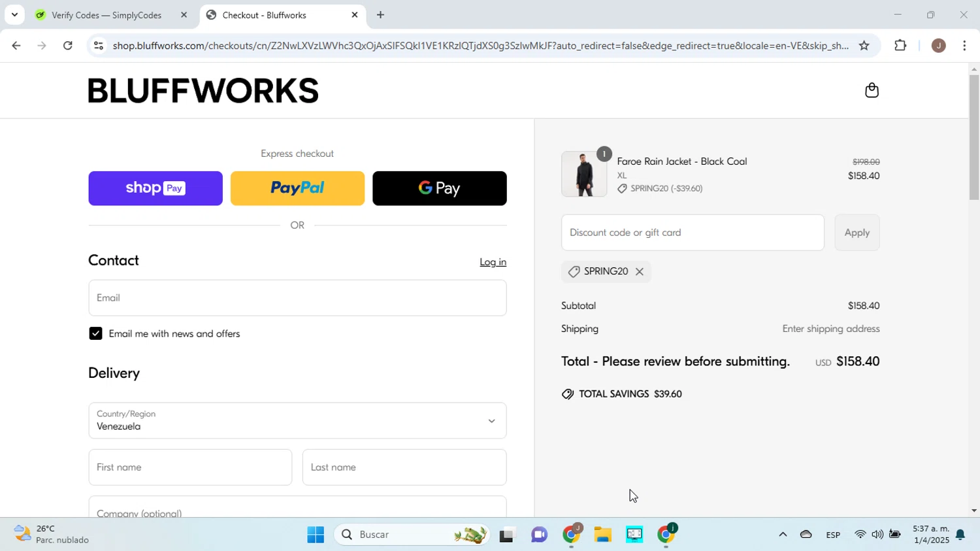Image resolution: width=980 pixels, height=551 pixels.
Task: Open the battery status icon
Action: pos(894,535)
